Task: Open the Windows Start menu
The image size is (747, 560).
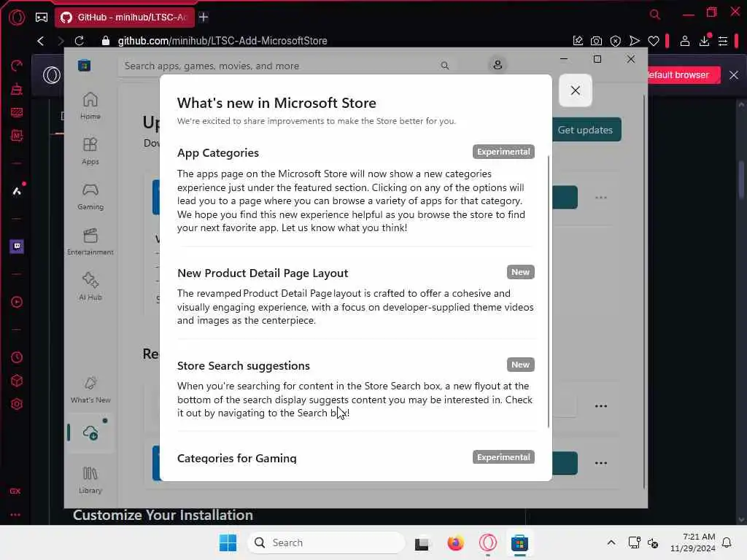Action: tap(228, 542)
